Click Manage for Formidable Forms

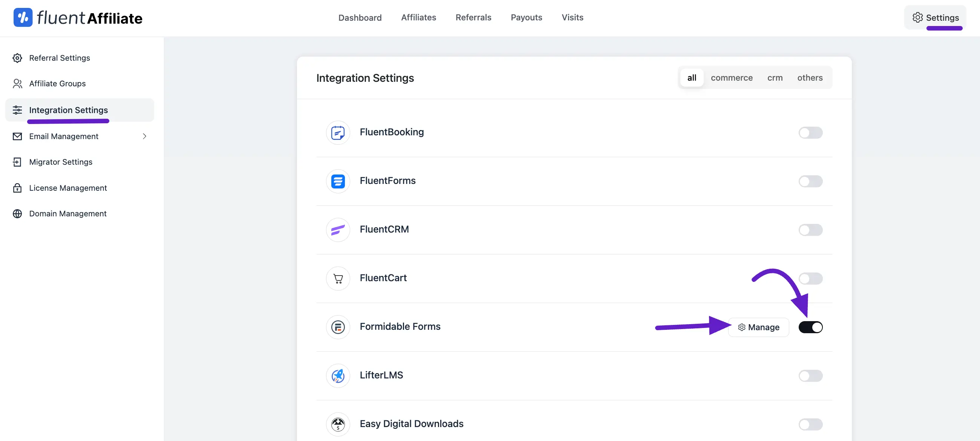tap(758, 327)
